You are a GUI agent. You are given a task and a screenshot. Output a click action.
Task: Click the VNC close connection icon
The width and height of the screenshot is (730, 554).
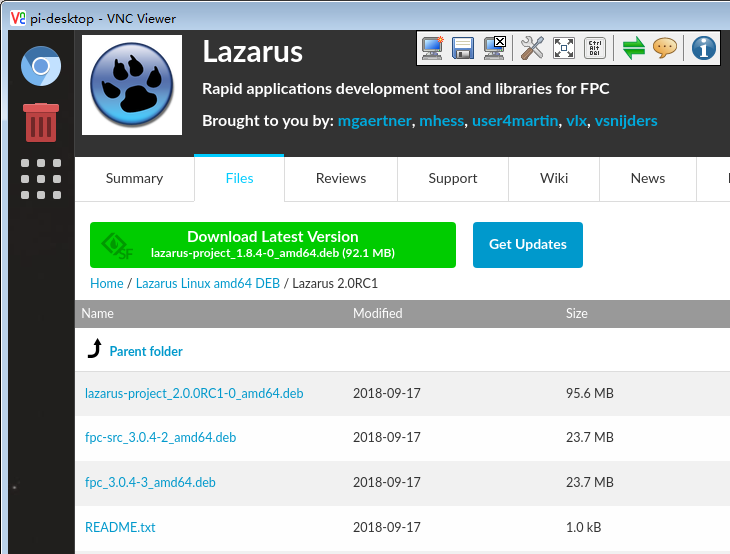coord(494,48)
